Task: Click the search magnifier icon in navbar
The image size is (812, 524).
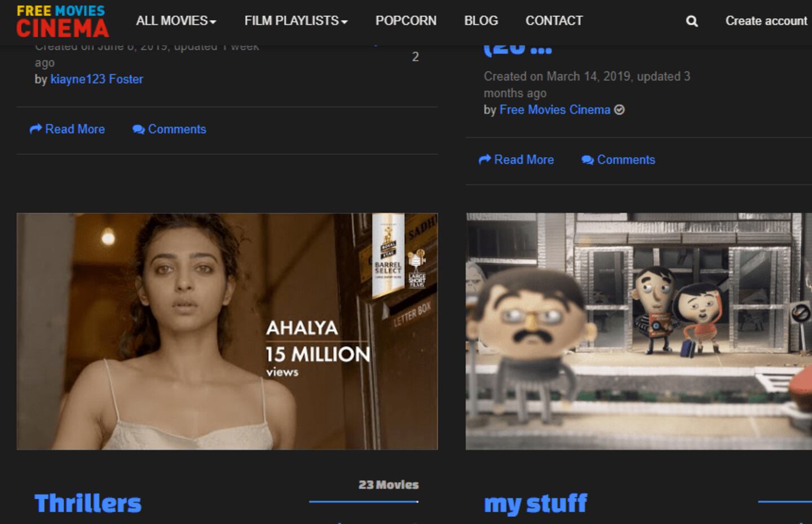Action: pos(691,21)
